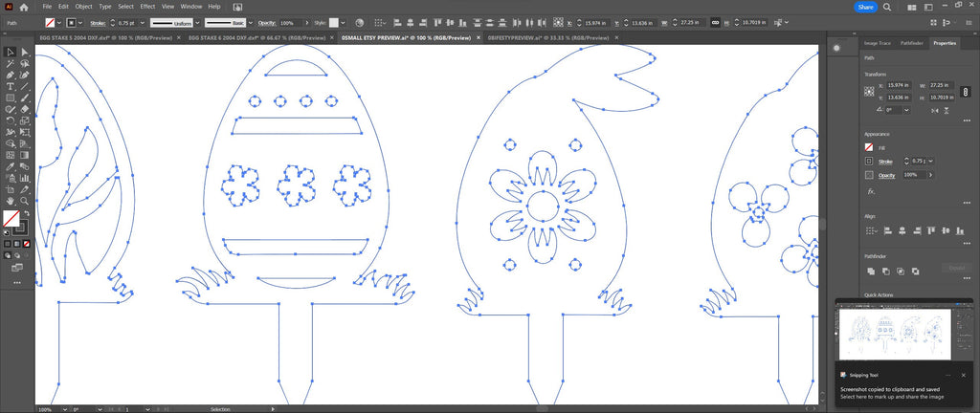Select the Artboard tool
Image resolution: width=980 pixels, height=413 pixels.
click(x=11, y=189)
